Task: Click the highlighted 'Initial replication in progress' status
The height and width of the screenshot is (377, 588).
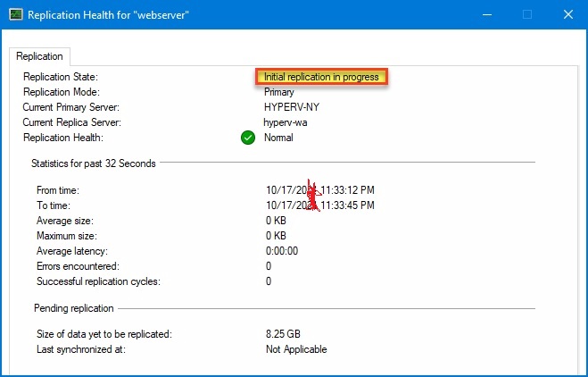Action: [321, 77]
